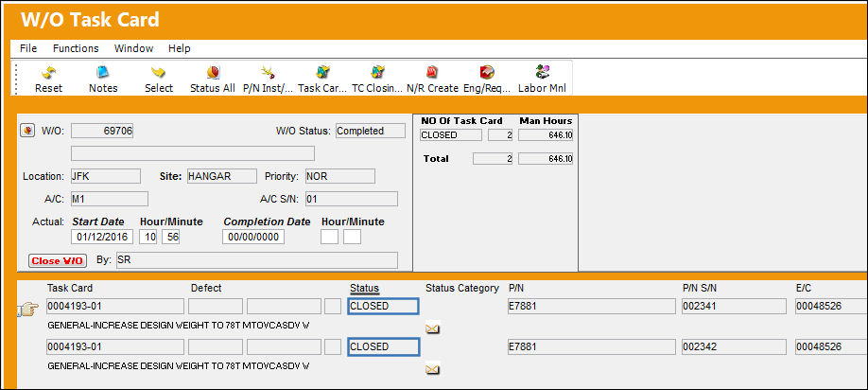Click the Completion Date field 00/00/0000
The width and height of the screenshot is (868, 390).
click(253, 237)
